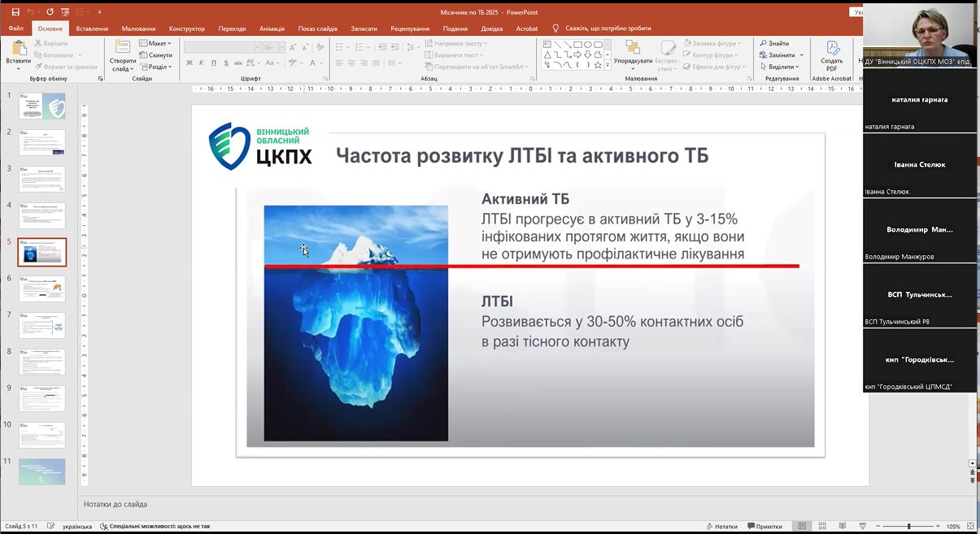Expand the Select (Виділити) dropdown
The height and width of the screenshot is (534, 980).
coord(780,67)
